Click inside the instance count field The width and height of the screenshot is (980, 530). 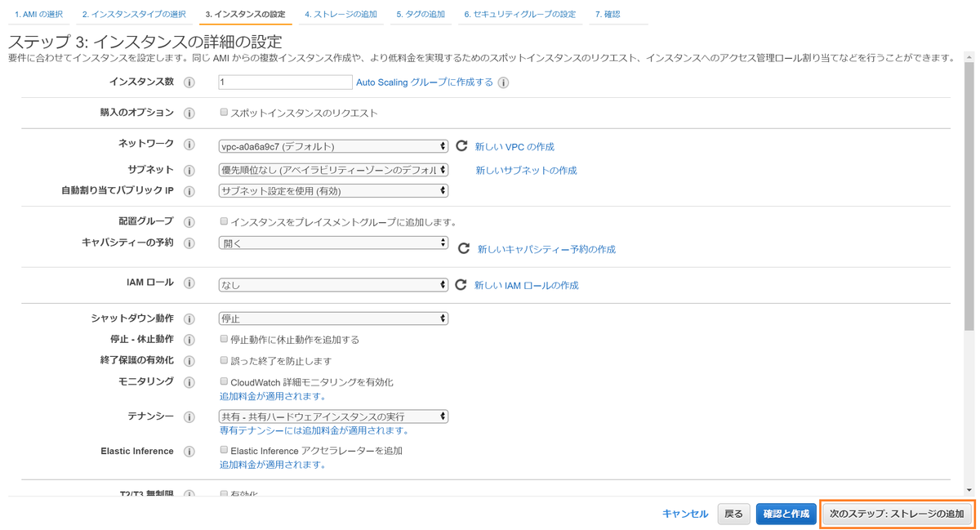pos(284,82)
